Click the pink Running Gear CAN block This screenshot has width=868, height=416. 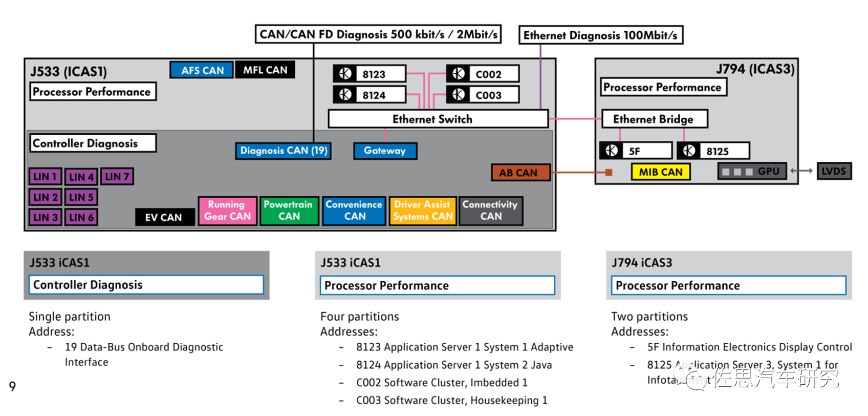tap(228, 211)
